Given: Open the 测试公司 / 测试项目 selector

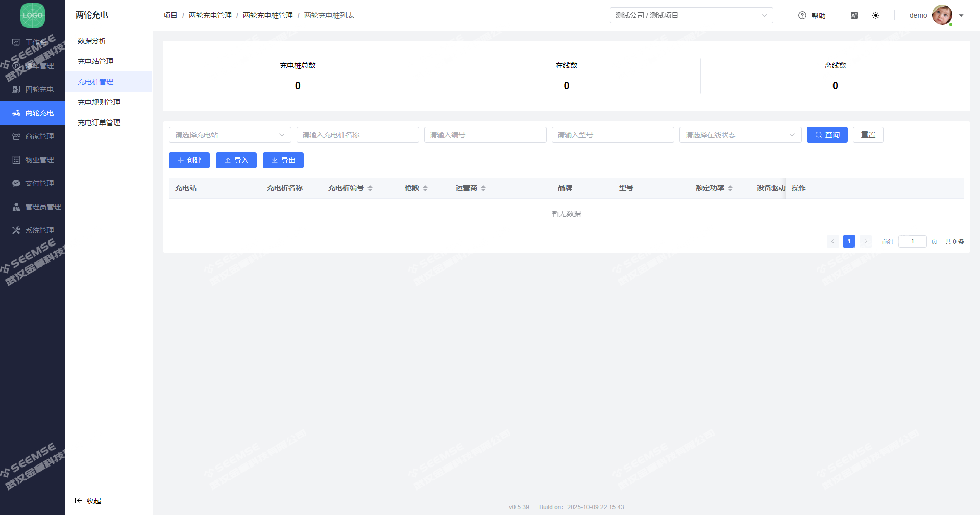Looking at the screenshot, I should (691, 15).
